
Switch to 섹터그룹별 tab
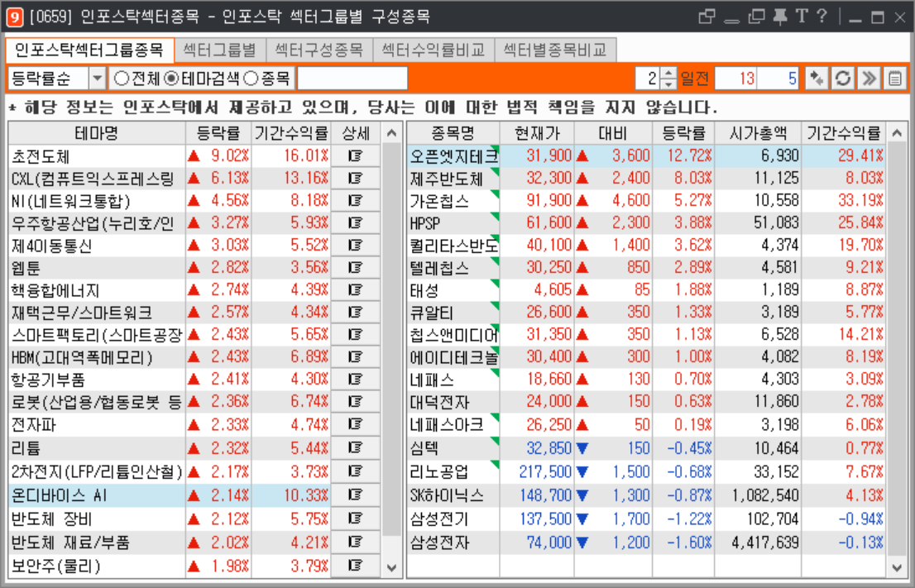click(x=220, y=50)
